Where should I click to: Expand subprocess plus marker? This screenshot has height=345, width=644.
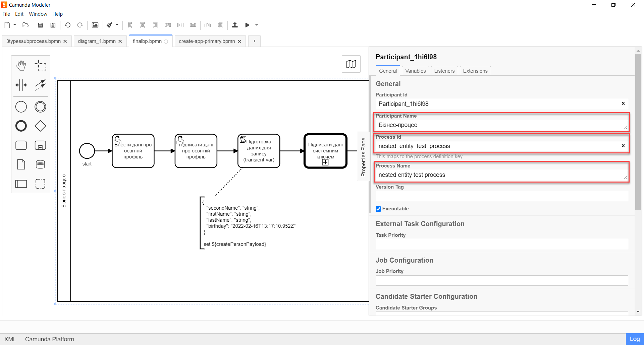pos(325,162)
